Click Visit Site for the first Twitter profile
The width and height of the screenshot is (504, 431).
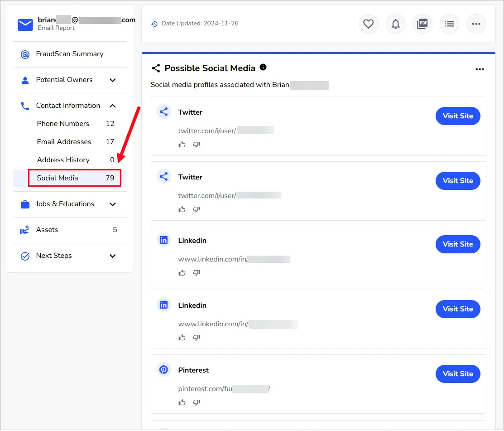[x=458, y=116]
